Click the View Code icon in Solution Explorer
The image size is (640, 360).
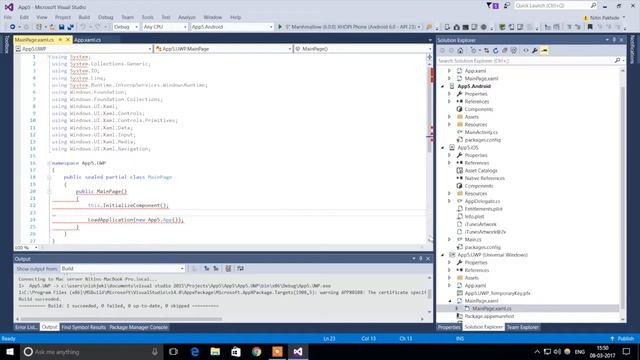click(x=526, y=51)
